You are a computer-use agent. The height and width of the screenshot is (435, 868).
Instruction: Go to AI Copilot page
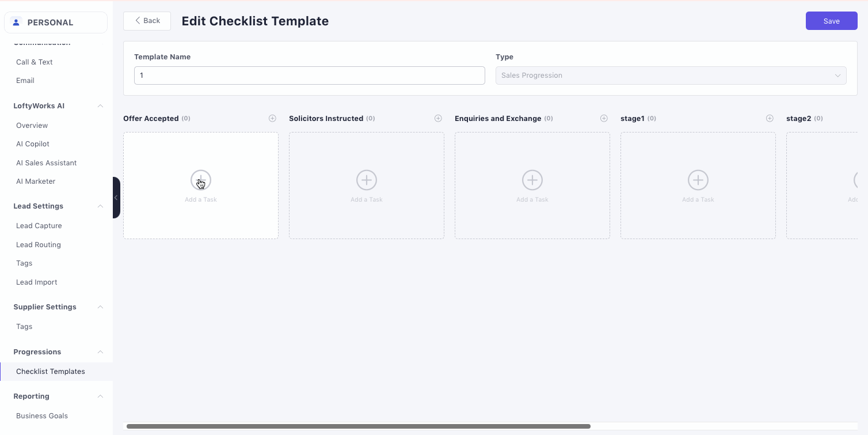click(x=33, y=144)
